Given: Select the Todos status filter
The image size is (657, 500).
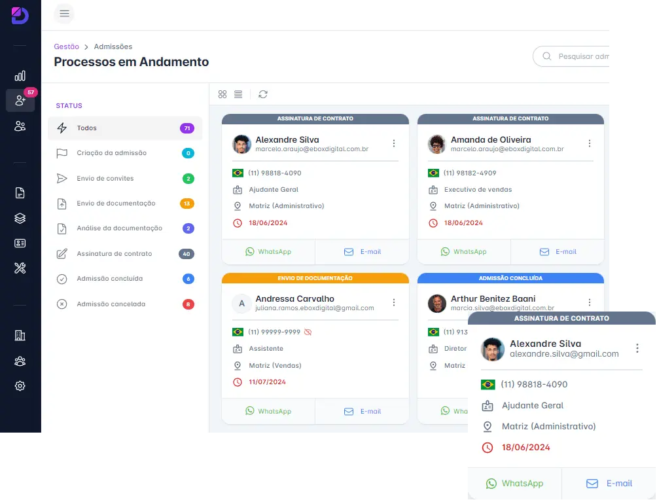Looking at the screenshot, I should click(87, 128).
